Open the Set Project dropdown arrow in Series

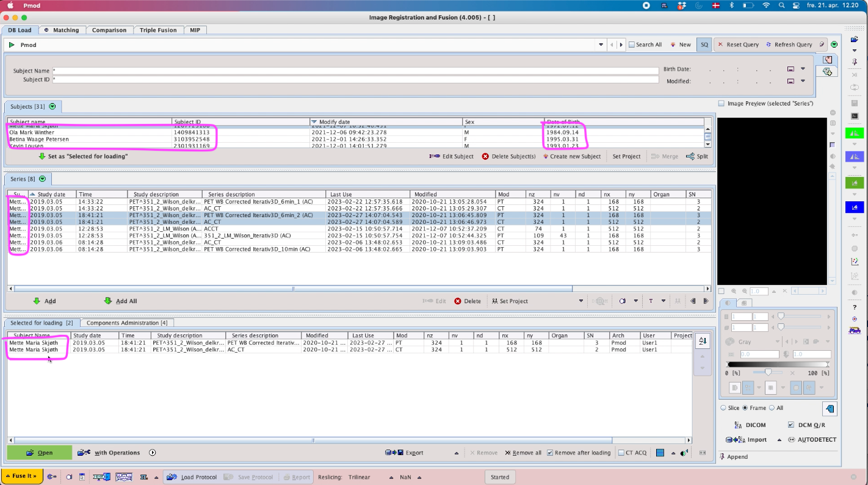[x=581, y=301]
